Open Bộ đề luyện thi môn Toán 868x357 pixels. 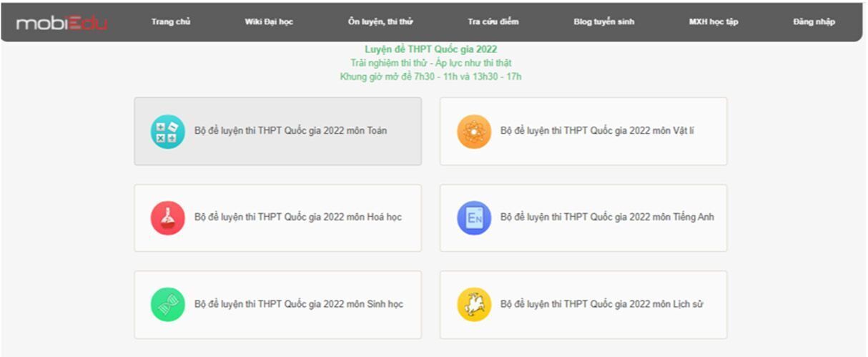(278, 132)
